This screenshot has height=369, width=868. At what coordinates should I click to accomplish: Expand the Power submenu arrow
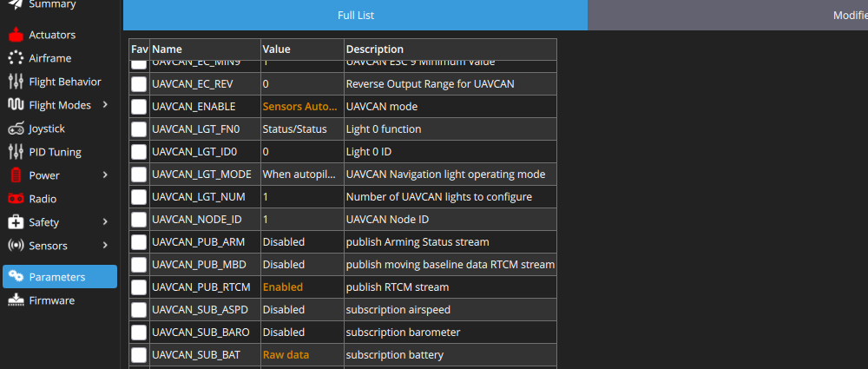(105, 175)
